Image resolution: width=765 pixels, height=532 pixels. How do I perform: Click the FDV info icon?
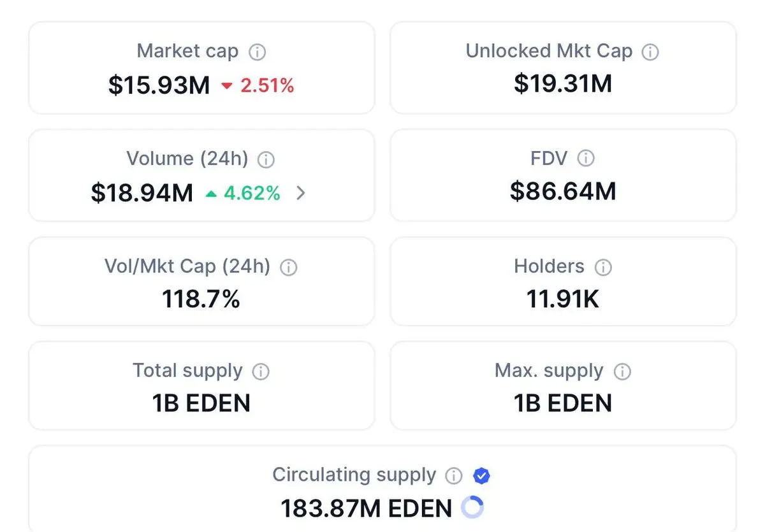tap(585, 159)
